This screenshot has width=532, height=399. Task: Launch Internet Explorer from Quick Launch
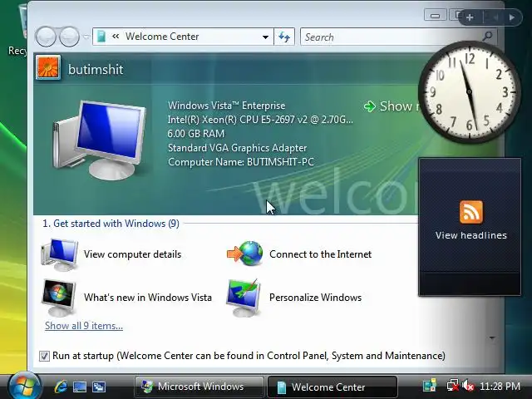(61, 387)
